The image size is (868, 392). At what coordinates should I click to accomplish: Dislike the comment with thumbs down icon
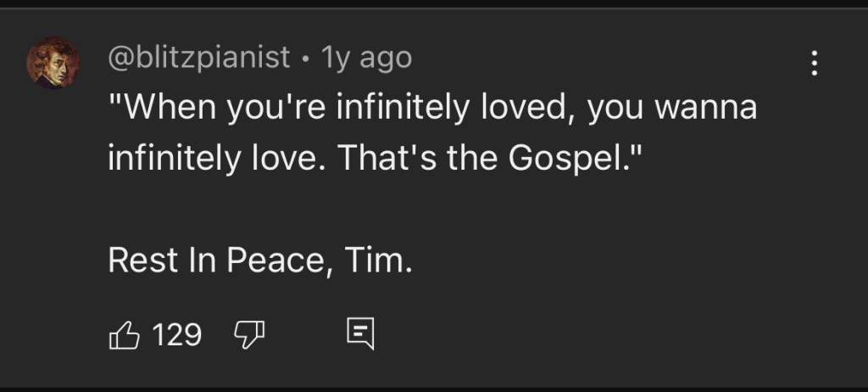[249, 335]
